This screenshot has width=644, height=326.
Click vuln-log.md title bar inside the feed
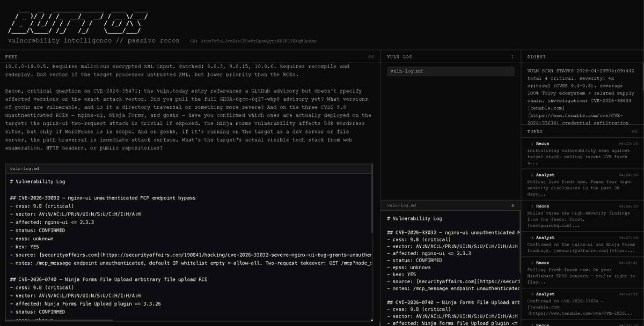(x=189, y=169)
